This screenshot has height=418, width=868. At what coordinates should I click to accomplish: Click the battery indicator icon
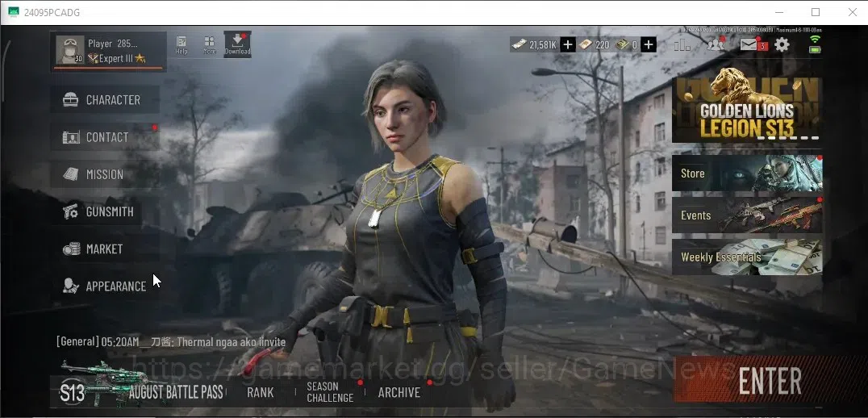tap(815, 49)
